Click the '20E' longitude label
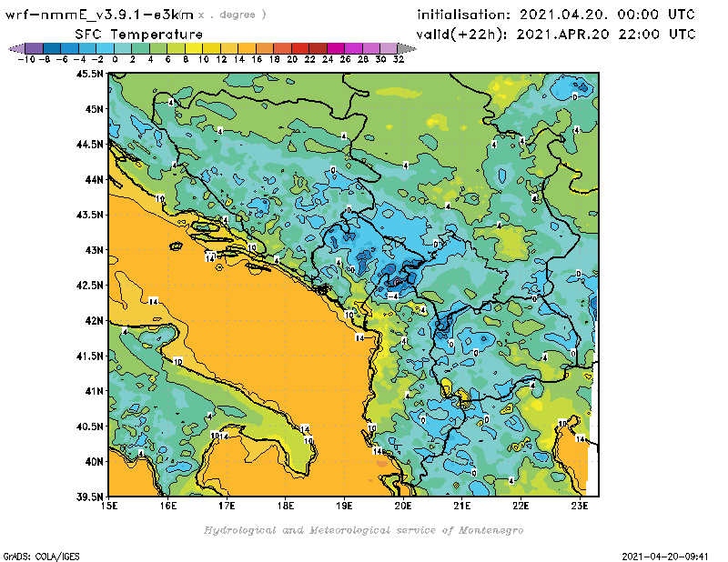 tap(403, 506)
